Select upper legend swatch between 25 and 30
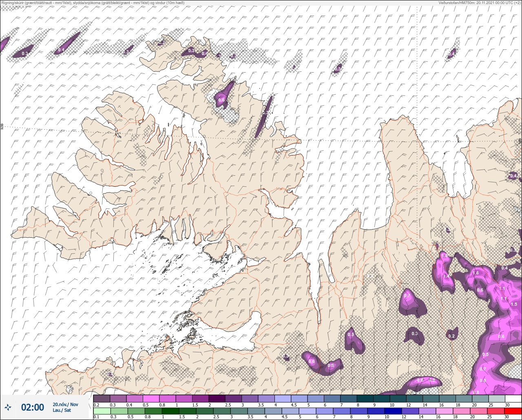The height and width of the screenshot is (420, 522). coord(496,398)
